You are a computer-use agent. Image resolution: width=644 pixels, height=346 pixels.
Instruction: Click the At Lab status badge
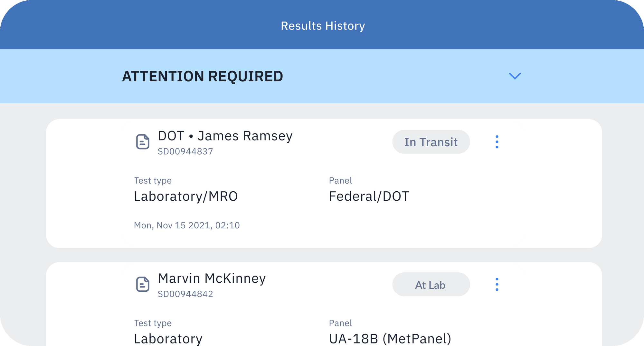tap(431, 285)
